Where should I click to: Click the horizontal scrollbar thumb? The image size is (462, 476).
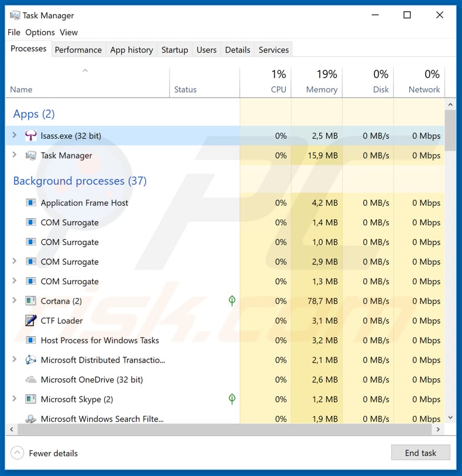coord(225,429)
